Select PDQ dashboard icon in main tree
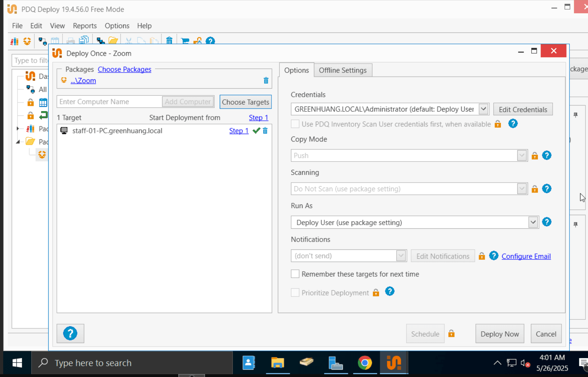 (x=30, y=76)
